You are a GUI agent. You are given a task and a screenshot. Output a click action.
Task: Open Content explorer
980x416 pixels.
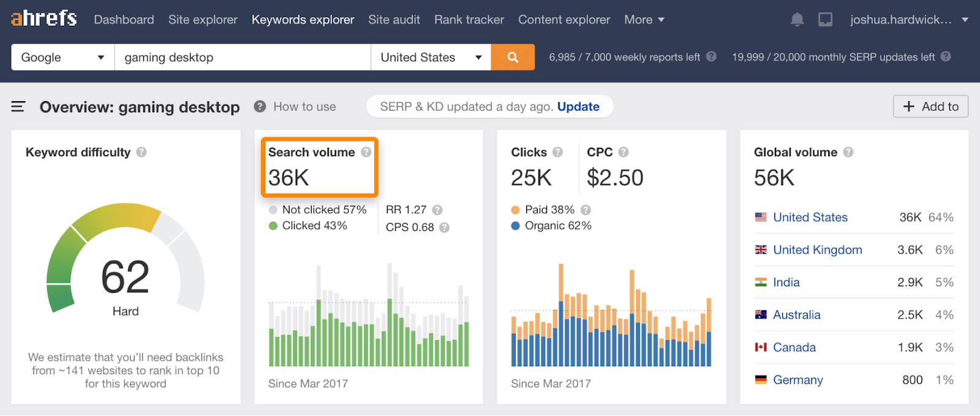(564, 20)
